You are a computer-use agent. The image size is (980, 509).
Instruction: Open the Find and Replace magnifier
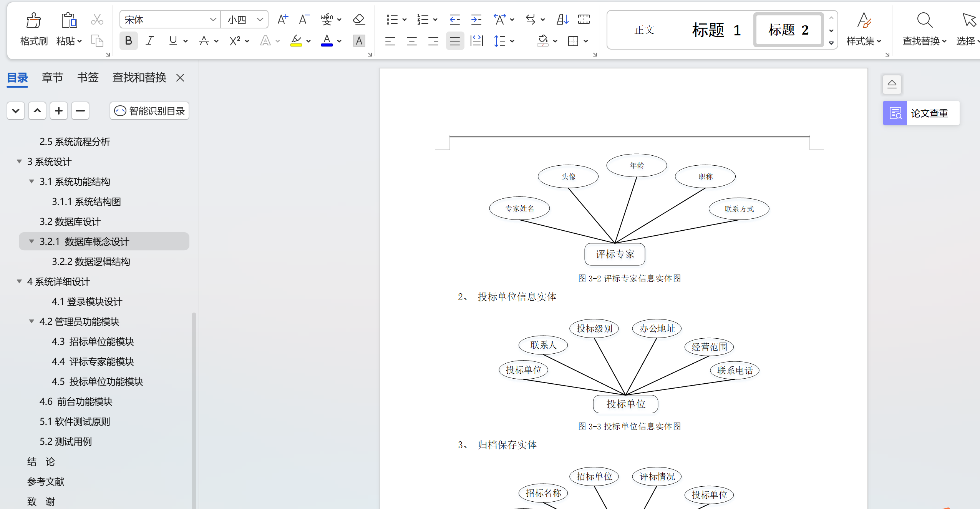coord(924,21)
